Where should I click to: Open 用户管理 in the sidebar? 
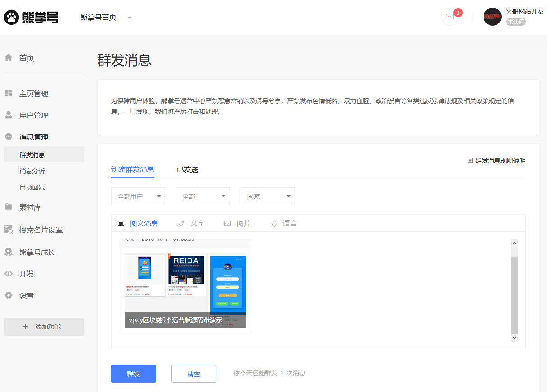[x=33, y=115]
